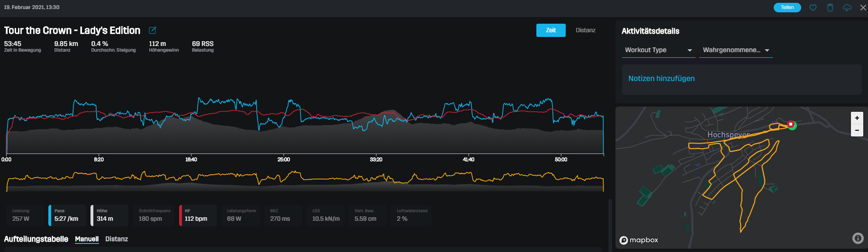Viewport: 868px width, 252px height.
Task: Switch the split table to Distanz
Action: click(x=117, y=239)
